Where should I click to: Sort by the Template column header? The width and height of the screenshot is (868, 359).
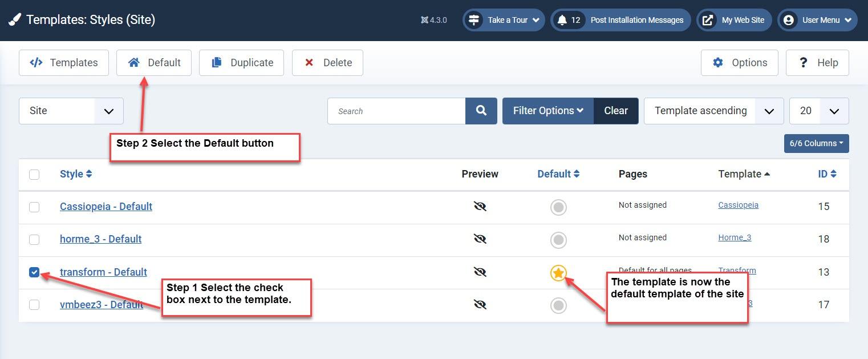click(744, 174)
